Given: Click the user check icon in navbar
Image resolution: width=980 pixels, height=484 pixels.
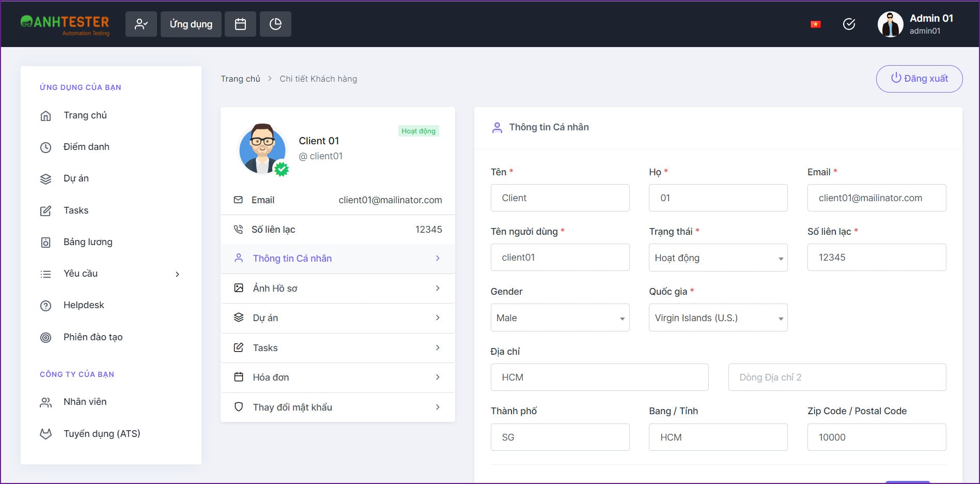Looking at the screenshot, I should coord(141,24).
